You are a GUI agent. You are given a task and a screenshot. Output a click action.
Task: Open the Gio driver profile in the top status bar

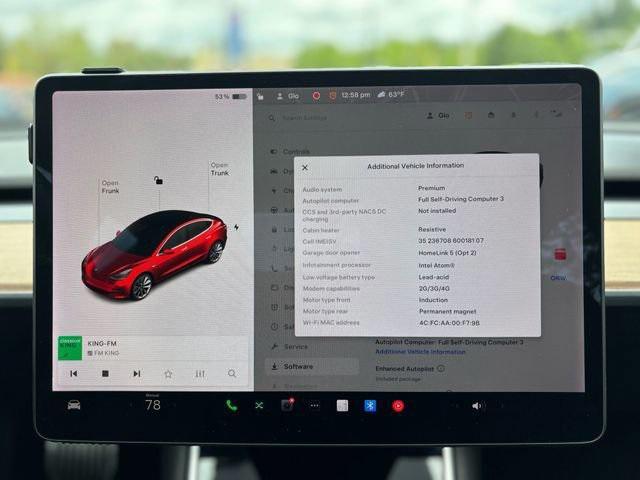(288, 96)
